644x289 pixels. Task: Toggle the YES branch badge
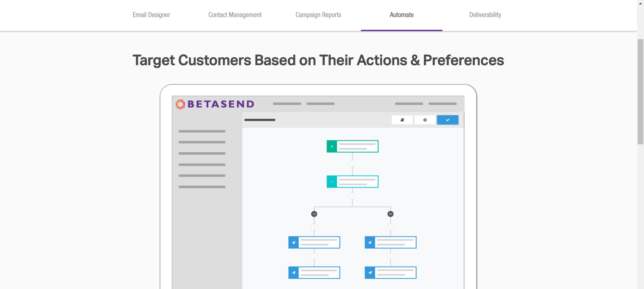314,214
